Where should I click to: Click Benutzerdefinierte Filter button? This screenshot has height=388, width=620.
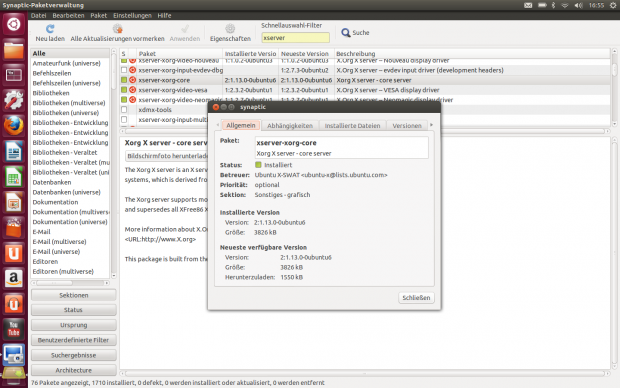[x=74, y=340]
